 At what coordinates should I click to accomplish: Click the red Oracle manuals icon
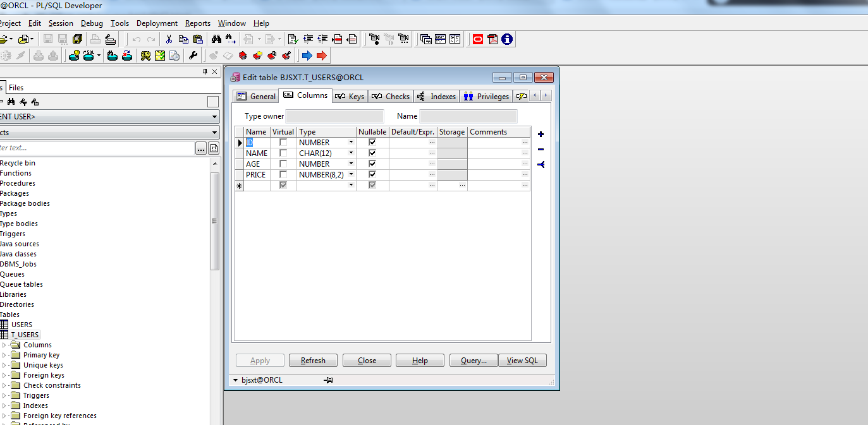pos(478,39)
